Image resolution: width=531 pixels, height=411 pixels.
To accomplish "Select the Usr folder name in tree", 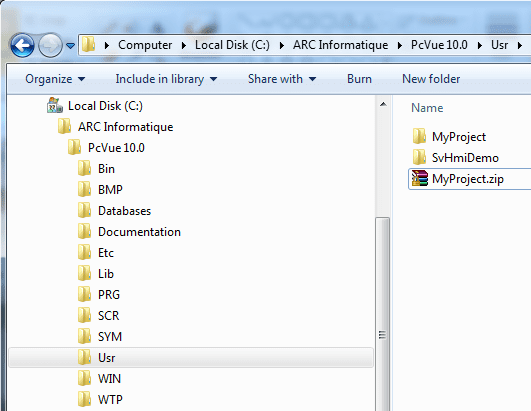I will pyautogui.click(x=106, y=358).
